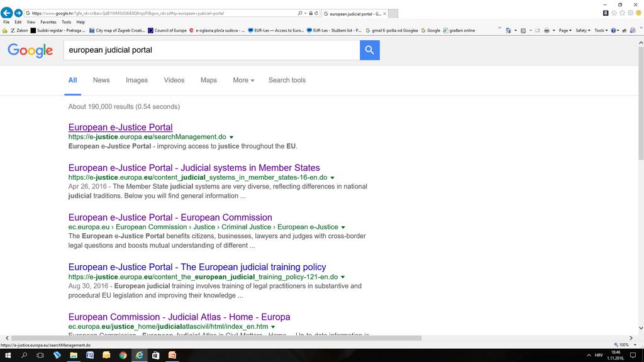Open the Page command bar dropdown
This screenshot has height=362, width=644.
tap(565, 30)
